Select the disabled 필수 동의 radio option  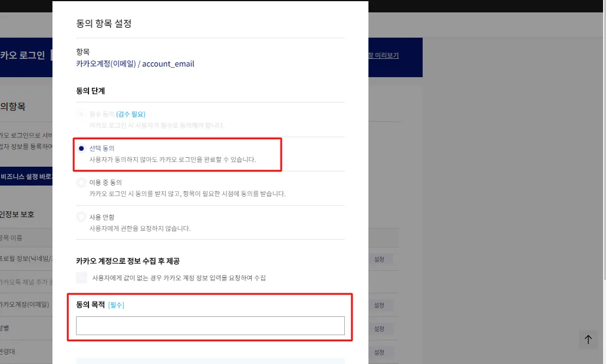click(x=81, y=114)
